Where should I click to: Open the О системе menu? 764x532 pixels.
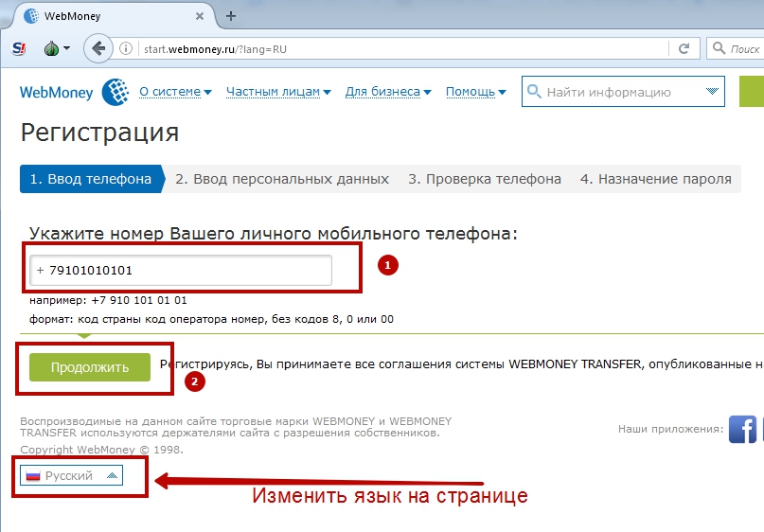click(175, 92)
